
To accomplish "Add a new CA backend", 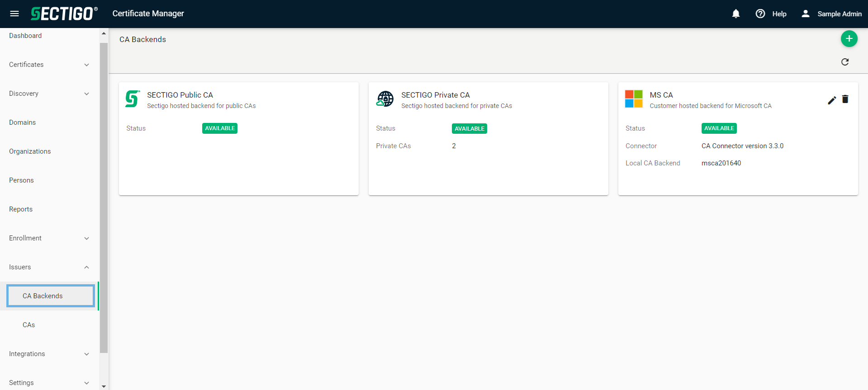I will click(849, 39).
